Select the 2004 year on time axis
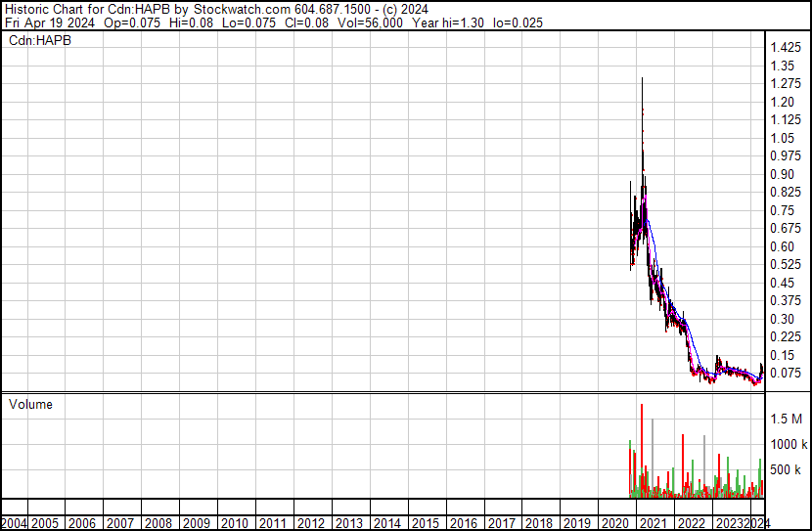The image size is (812, 531). click(x=15, y=523)
